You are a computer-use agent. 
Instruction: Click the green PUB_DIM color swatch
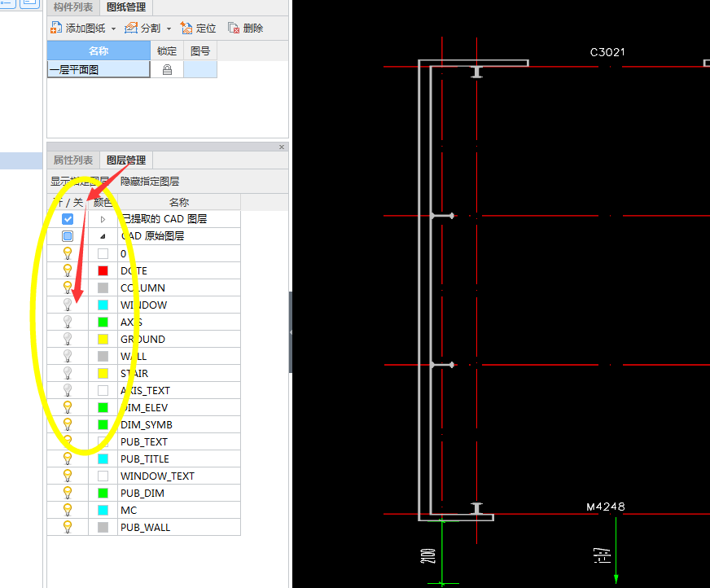coord(103,493)
